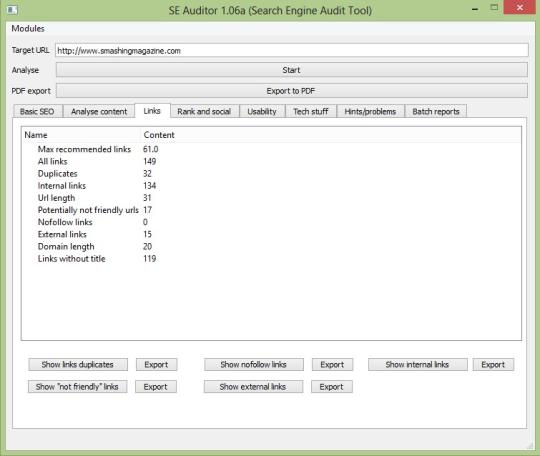Select the Internal links row
This screenshot has height=456, width=540.
point(271,186)
